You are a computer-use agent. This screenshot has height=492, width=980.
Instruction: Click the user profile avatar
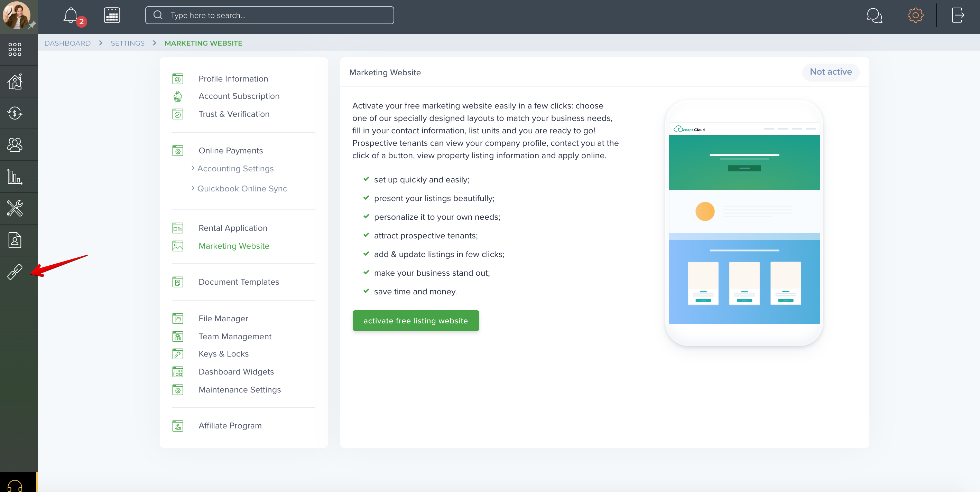click(16, 15)
